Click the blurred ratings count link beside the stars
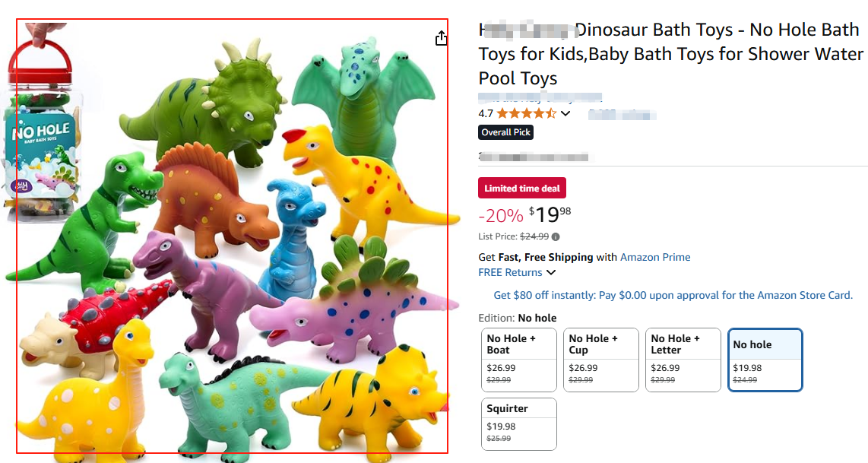This screenshot has width=868, height=463. (622, 114)
